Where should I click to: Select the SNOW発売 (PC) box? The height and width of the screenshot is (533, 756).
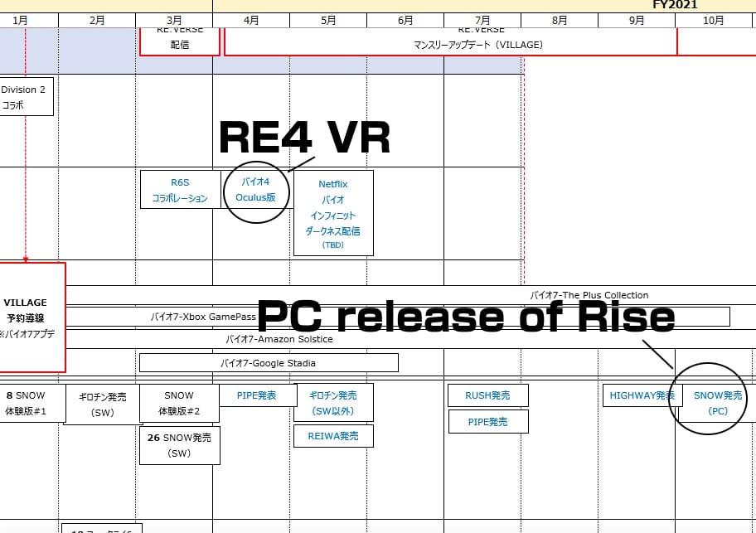(717, 403)
